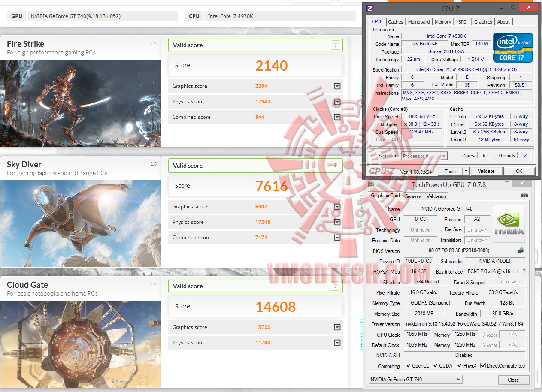Open the Fire Strike valid score help icon
This screenshot has height=392, width=542.
click(x=336, y=45)
